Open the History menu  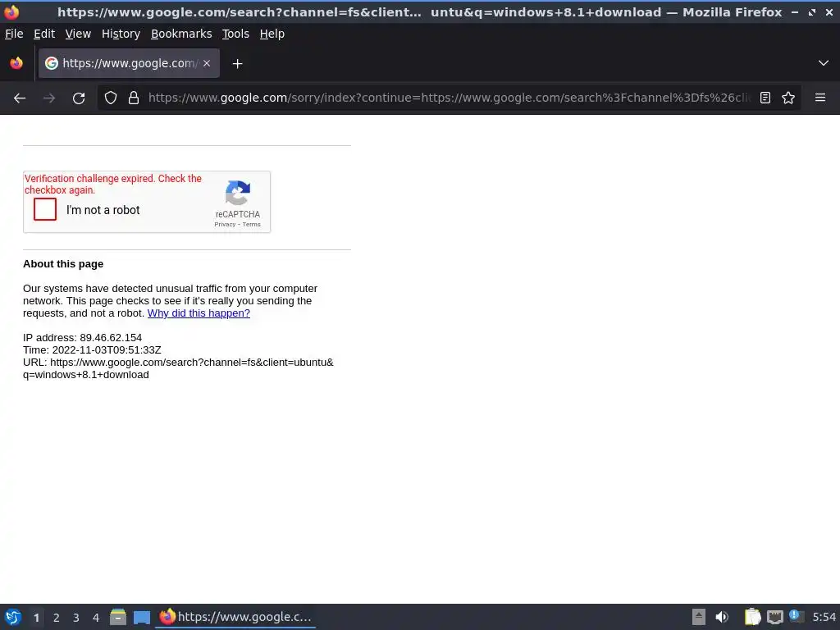(x=121, y=34)
